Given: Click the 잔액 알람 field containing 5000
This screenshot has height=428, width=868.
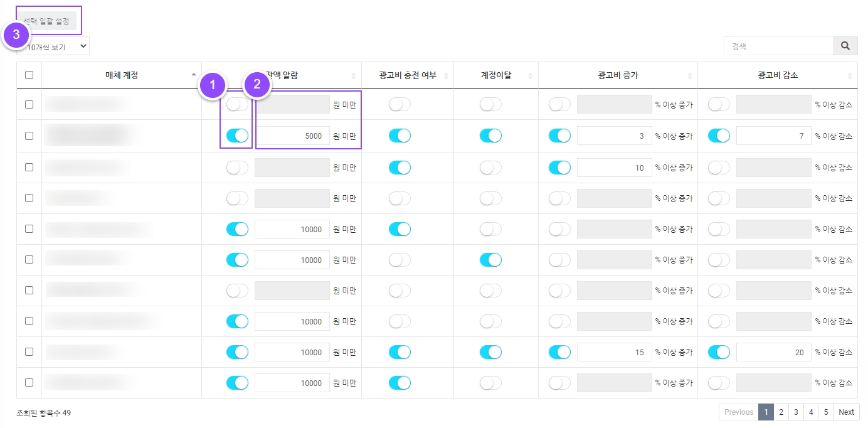Looking at the screenshot, I should [x=292, y=136].
